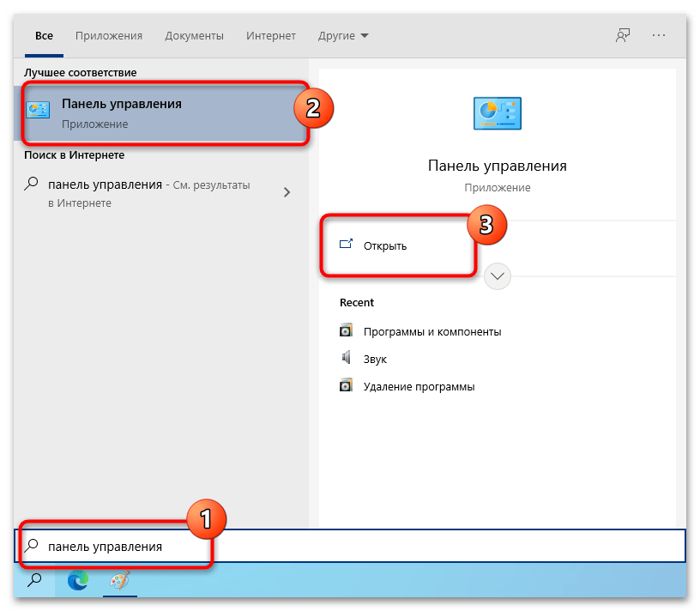Image resolution: width=700 pixels, height=611 pixels.
Task: Open recent Звук item
Action: (x=375, y=360)
